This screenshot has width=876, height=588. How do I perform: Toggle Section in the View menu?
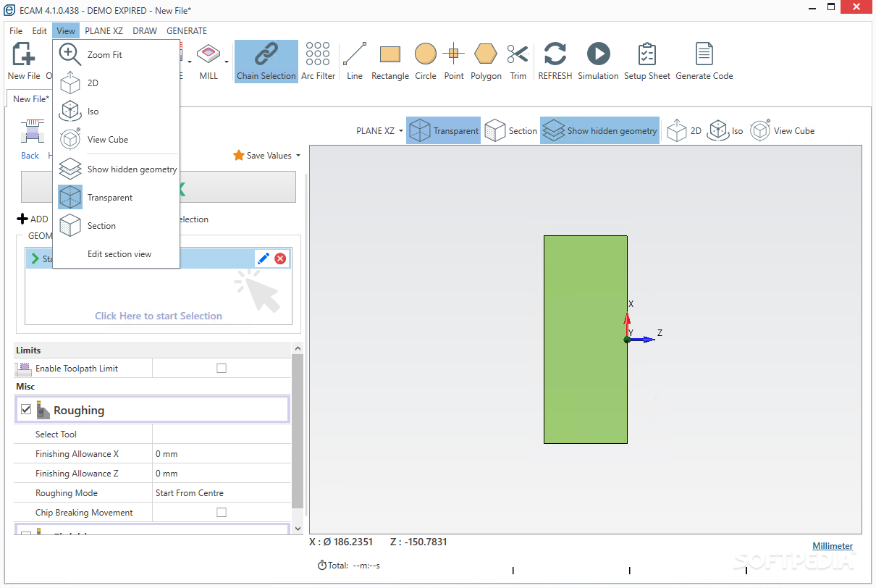(x=116, y=226)
